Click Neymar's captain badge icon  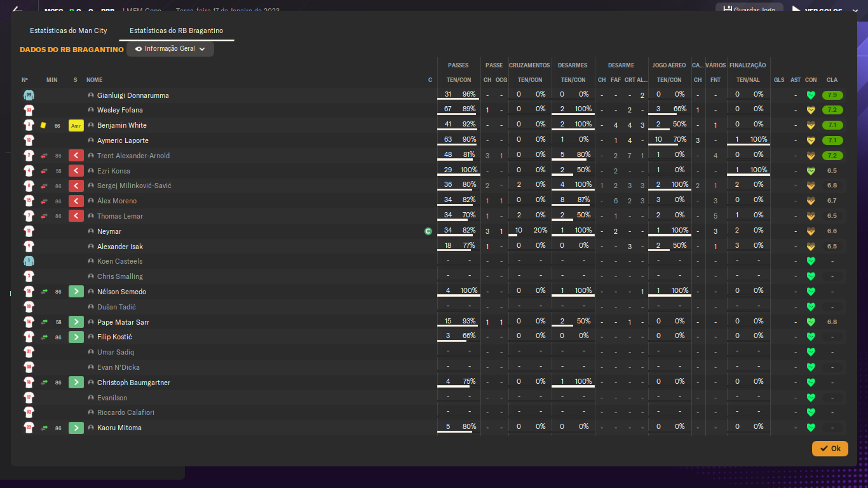428,231
